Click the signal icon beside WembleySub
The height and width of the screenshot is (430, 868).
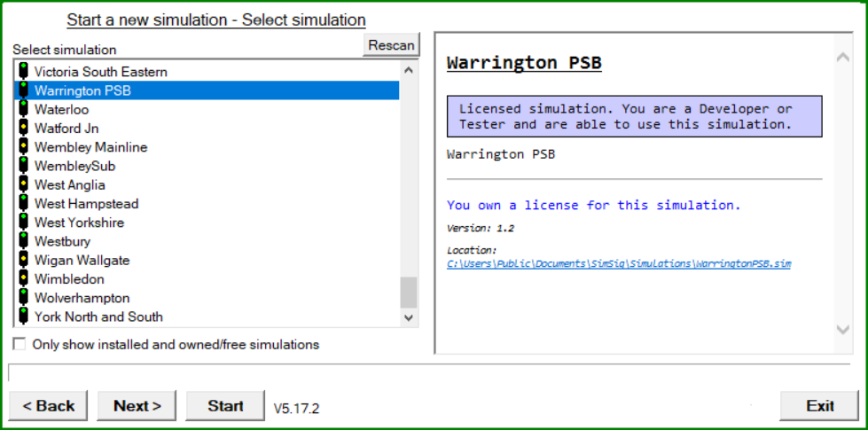click(x=23, y=166)
